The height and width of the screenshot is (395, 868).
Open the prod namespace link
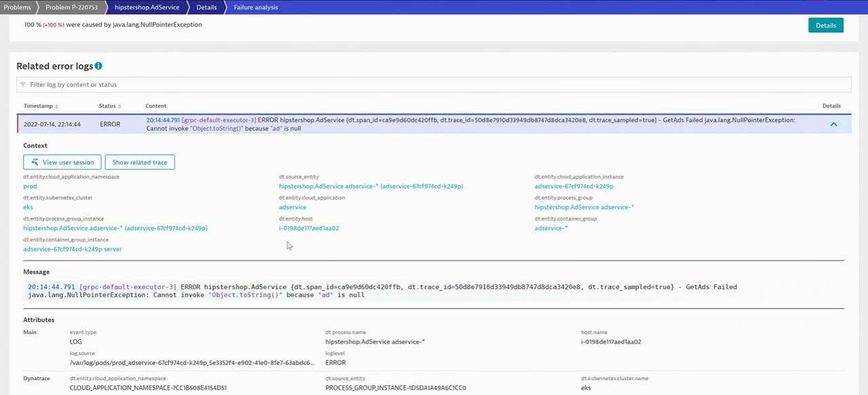30,186
